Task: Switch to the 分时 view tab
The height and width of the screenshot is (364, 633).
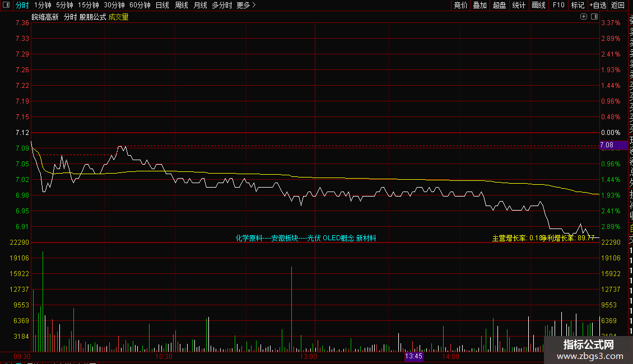Action: (22, 5)
